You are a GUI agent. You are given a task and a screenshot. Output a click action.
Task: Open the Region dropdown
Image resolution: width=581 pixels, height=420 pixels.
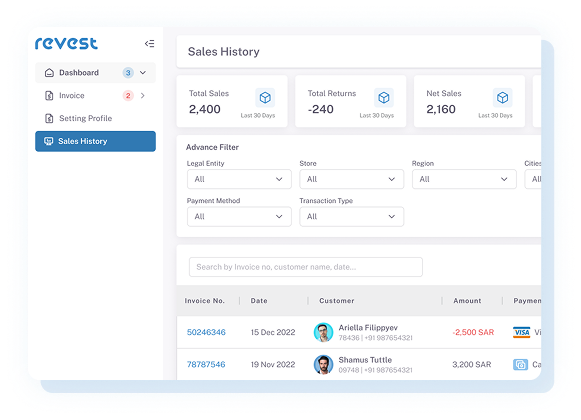[x=464, y=179]
